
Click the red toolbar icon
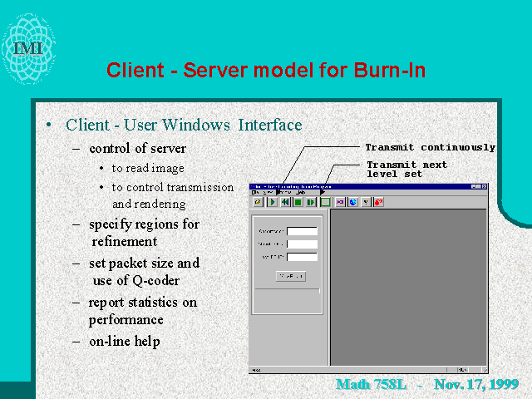pos(379,202)
